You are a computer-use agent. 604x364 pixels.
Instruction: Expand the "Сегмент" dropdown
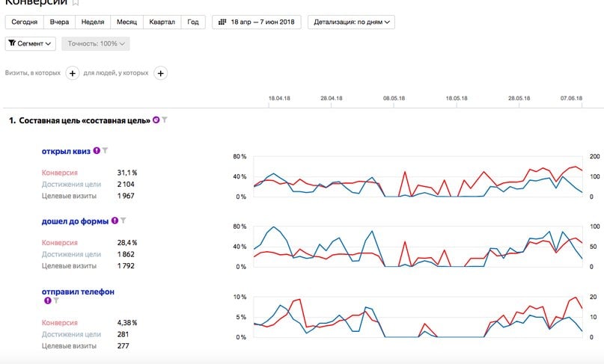pos(31,44)
